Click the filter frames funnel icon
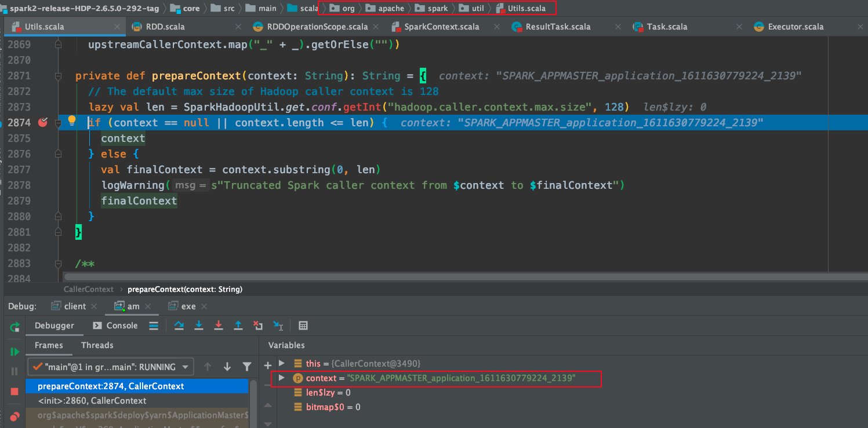The width and height of the screenshot is (868, 428). click(x=247, y=367)
